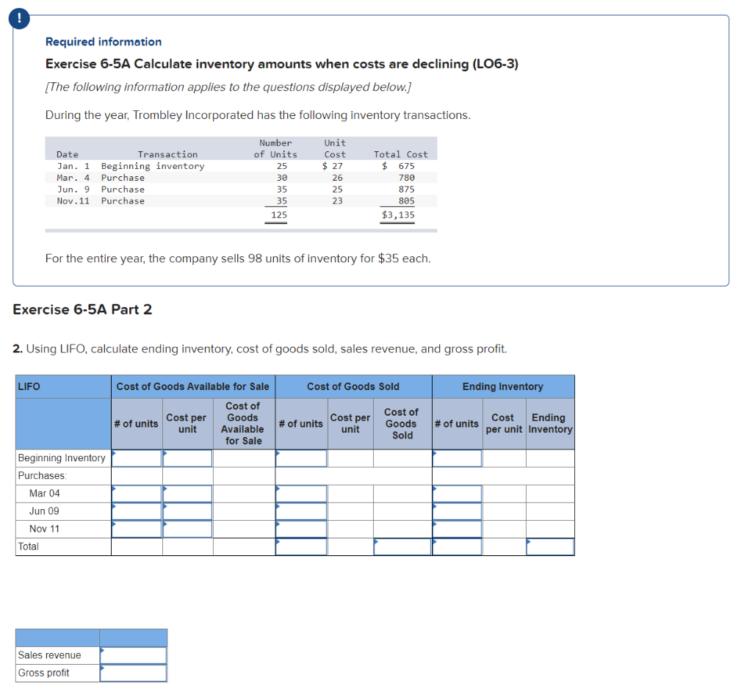Enter a value in the Sales revenue field

point(133,654)
